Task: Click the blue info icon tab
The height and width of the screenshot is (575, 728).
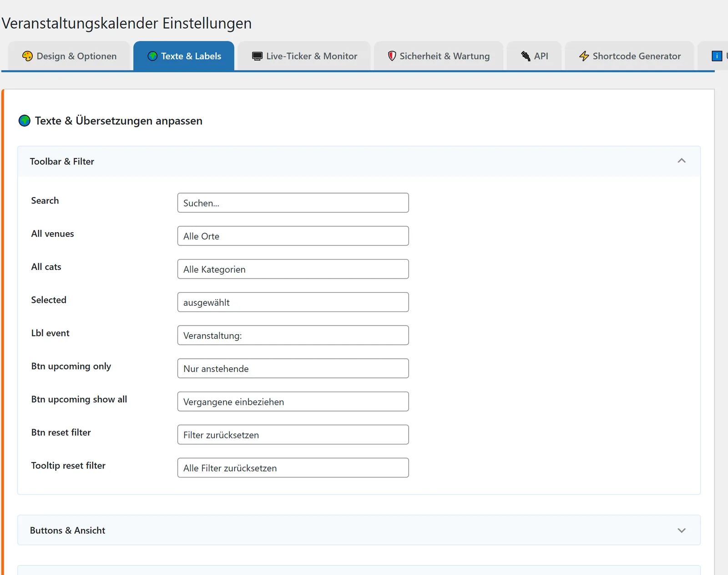Action: click(x=717, y=56)
